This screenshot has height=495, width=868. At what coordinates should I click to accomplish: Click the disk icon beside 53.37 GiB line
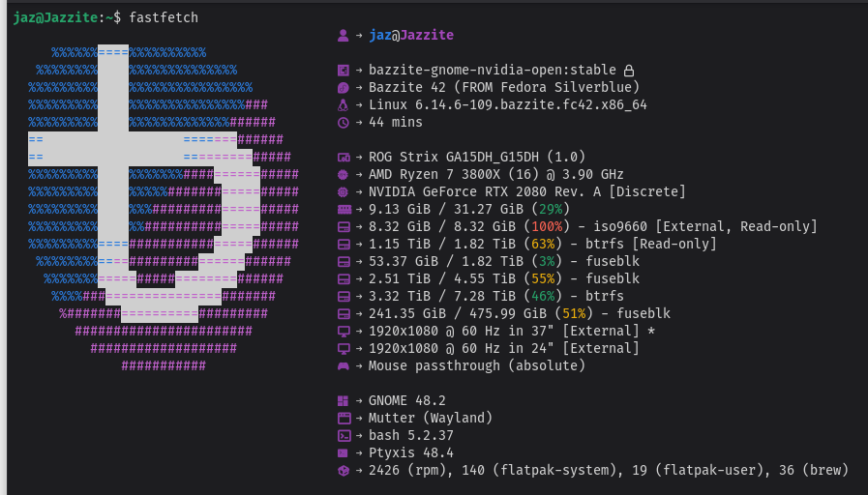click(344, 262)
